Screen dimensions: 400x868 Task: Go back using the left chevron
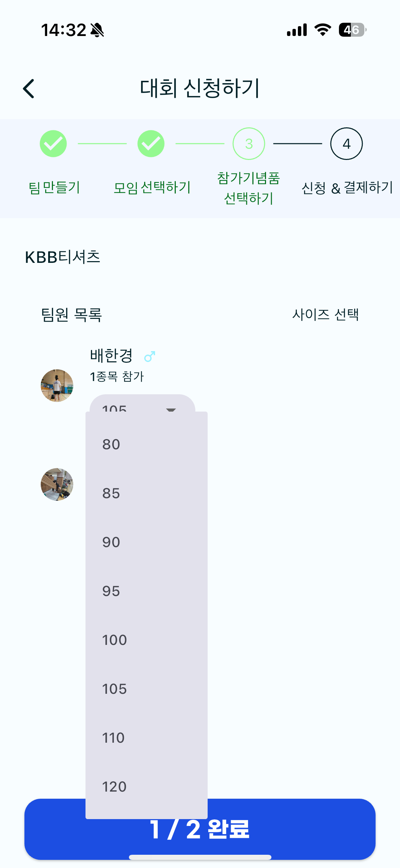[x=29, y=89]
